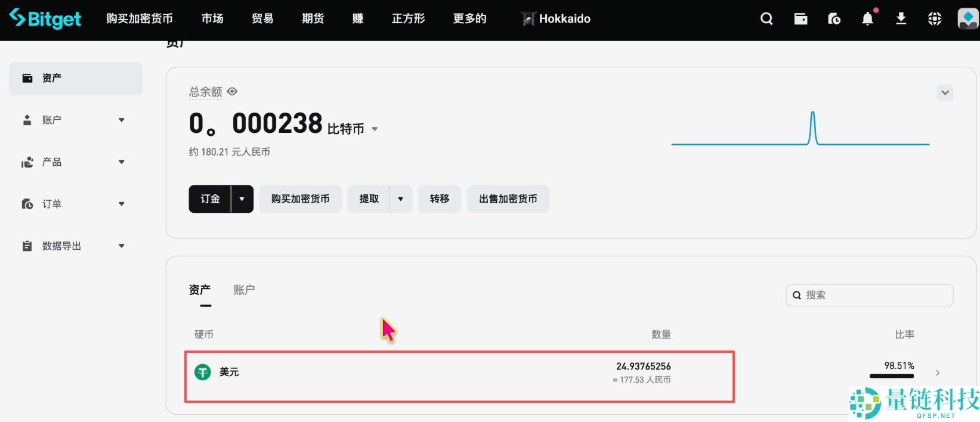Viewport: 980px width, 422px height.
Task: Click the 提取 withdraw button
Action: 369,199
